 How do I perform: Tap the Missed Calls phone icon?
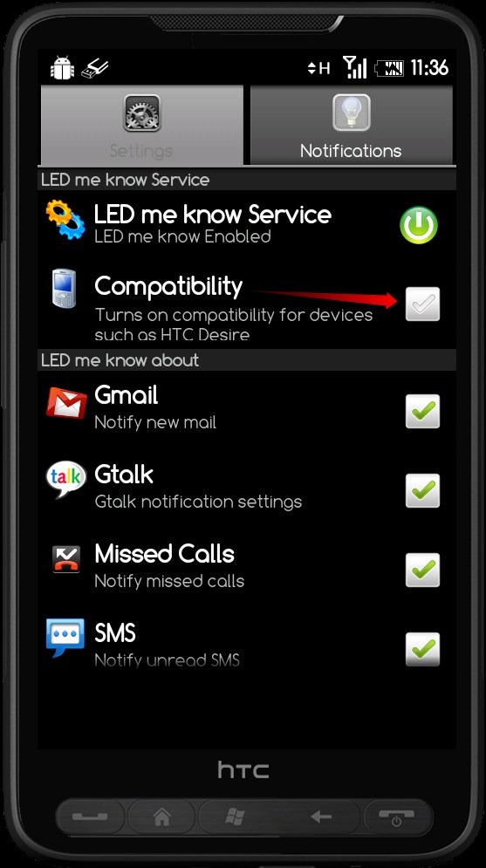point(65,559)
